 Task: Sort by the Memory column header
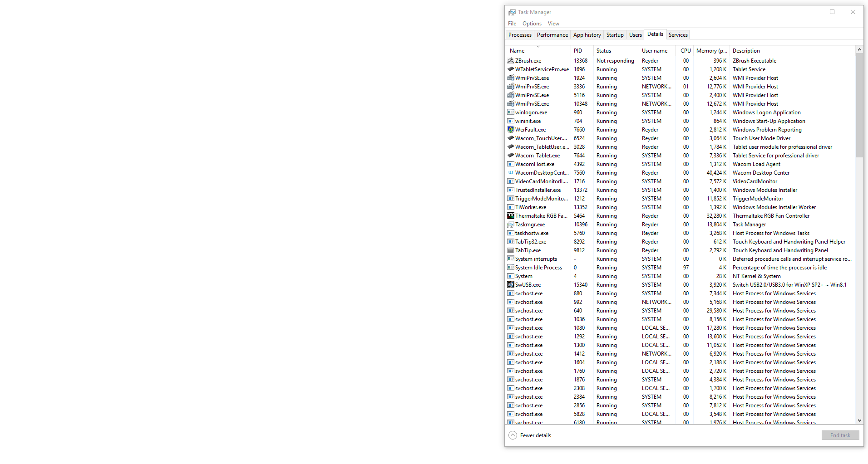tap(711, 51)
